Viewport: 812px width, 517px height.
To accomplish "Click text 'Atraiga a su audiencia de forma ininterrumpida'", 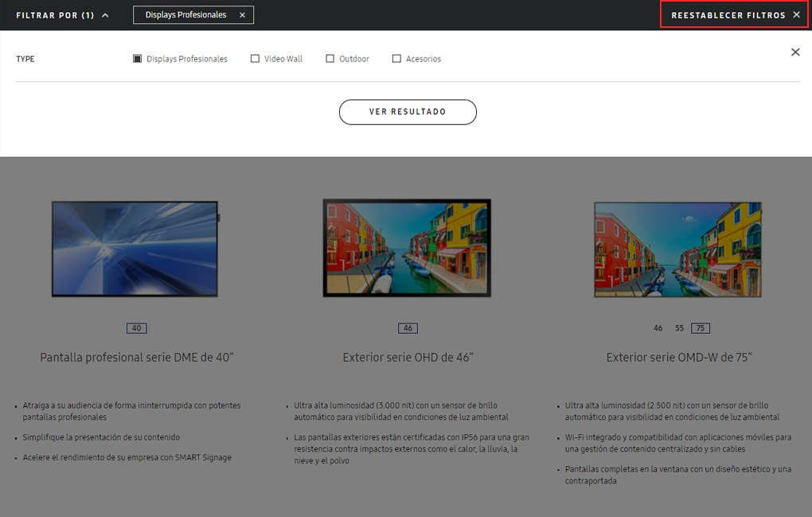I will [107, 405].
